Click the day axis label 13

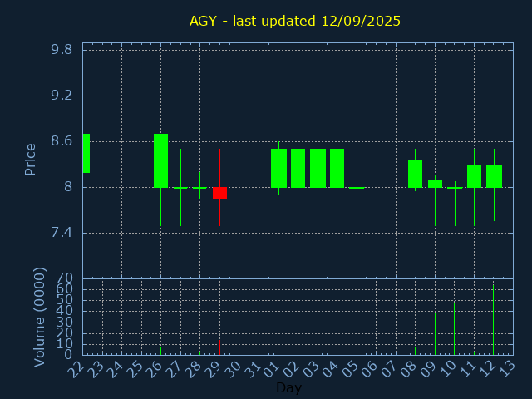507,369
